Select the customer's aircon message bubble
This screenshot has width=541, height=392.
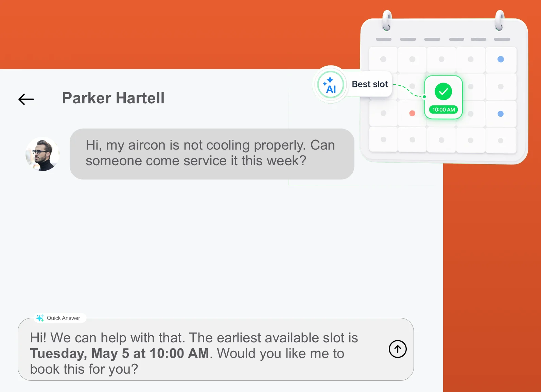point(212,154)
